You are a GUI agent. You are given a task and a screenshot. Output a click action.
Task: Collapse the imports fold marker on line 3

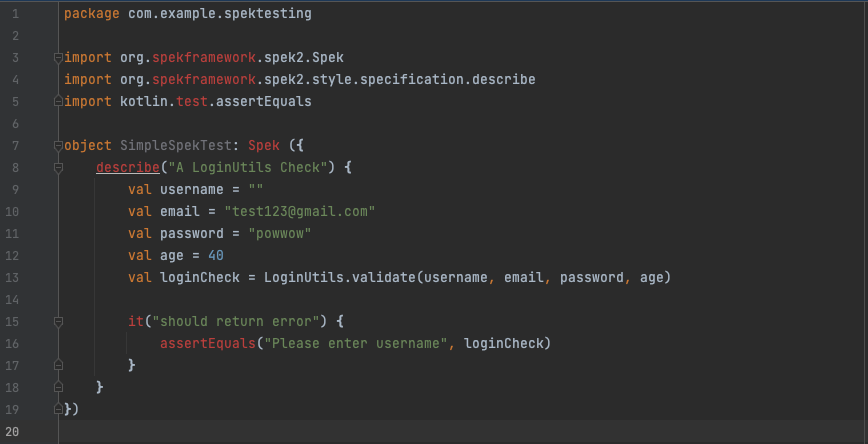pyautogui.click(x=58, y=58)
